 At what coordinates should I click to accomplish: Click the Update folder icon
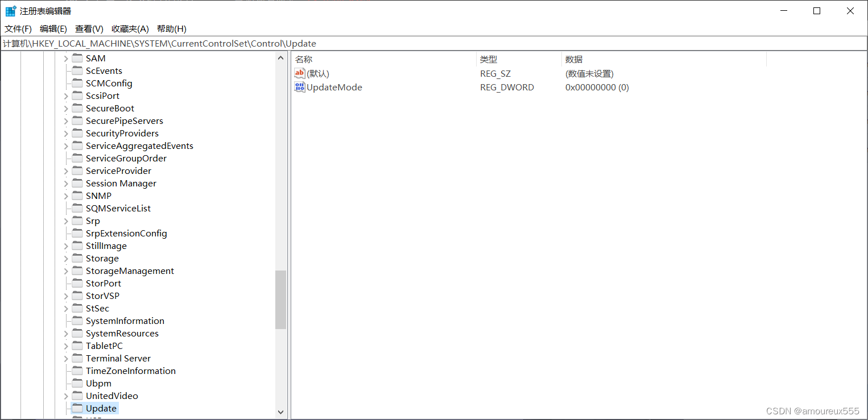[x=77, y=408]
